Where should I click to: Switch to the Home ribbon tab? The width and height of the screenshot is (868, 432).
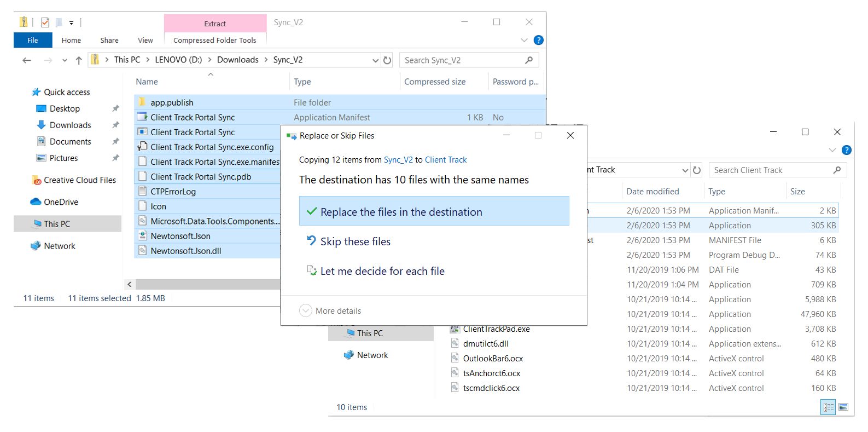click(71, 40)
